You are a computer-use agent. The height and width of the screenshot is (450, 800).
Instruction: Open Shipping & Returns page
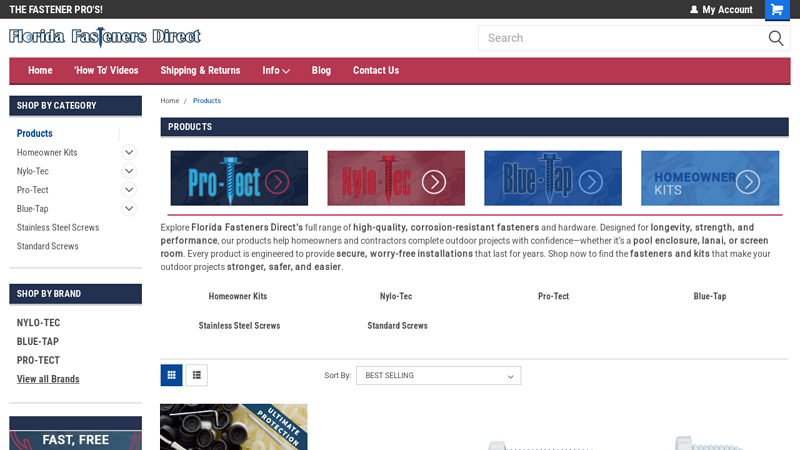point(200,71)
